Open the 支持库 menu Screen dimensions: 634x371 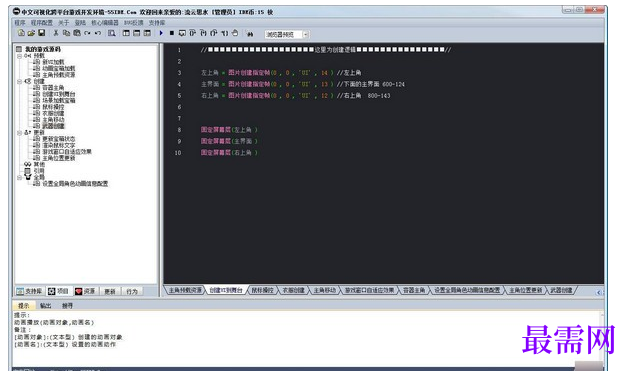(157, 23)
